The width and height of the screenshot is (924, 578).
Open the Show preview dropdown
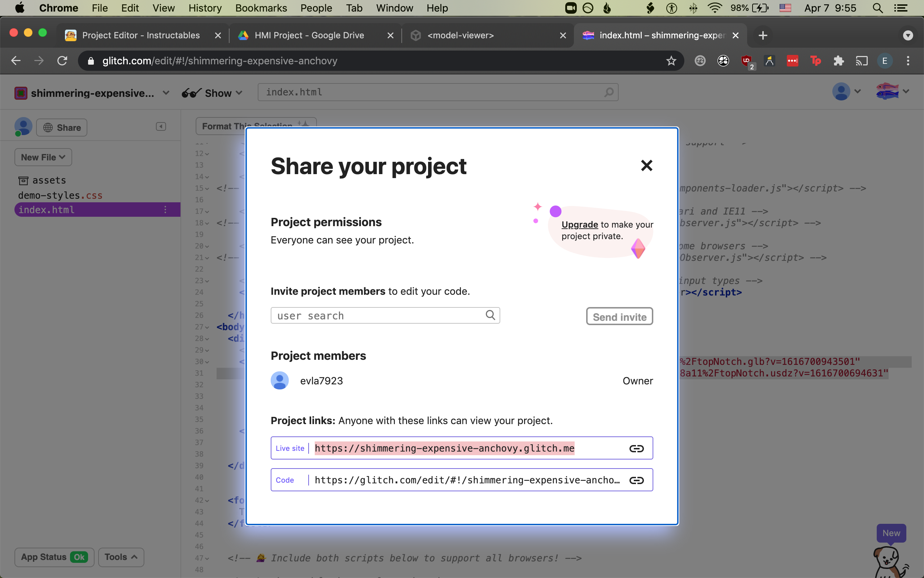pos(212,93)
